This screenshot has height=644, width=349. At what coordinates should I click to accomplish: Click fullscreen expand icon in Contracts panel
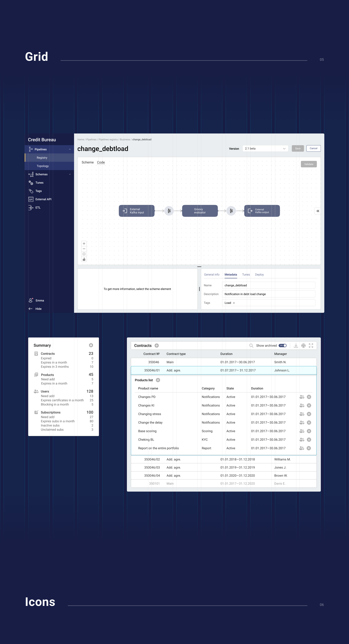click(x=311, y=346)
